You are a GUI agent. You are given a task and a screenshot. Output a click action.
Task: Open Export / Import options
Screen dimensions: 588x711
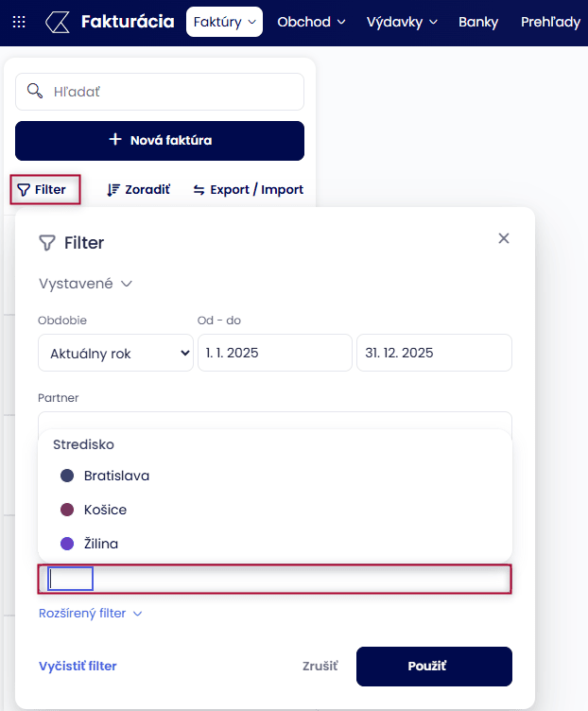(248, 189)
